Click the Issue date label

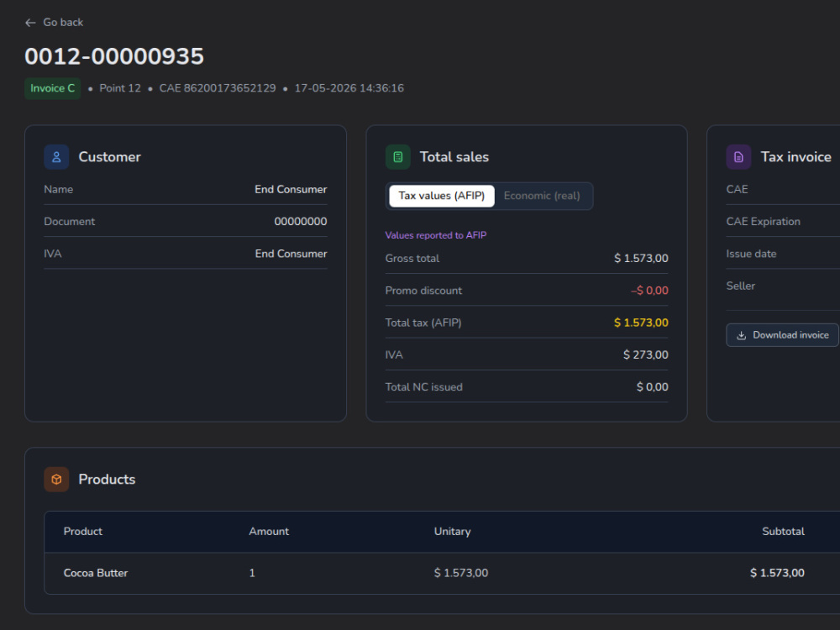click(x=751, y=254)
